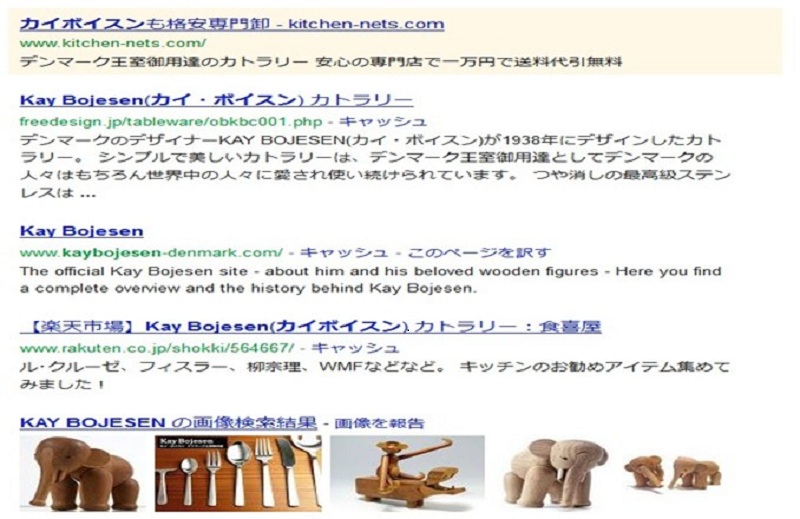Open Kay Bojesen(カイ・ボイスン) カトラリー result
Screen dimensions: 800x519
coord(216,100)
